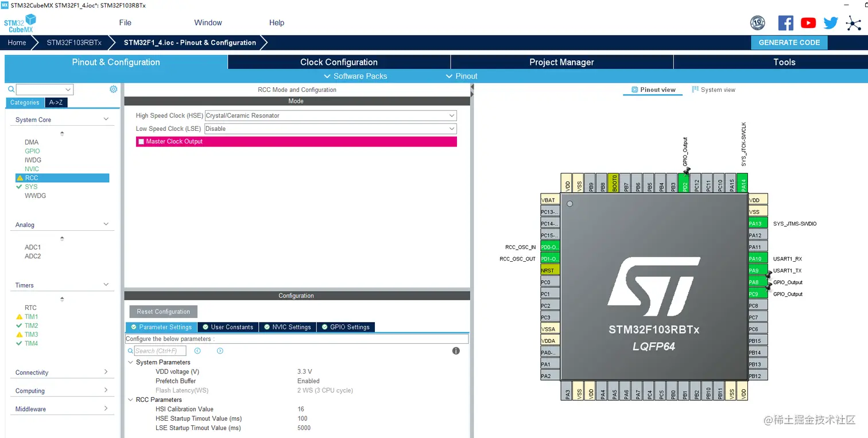868x438 pixels.
Task: Select TIM3 under Timers
Action: 31,335
